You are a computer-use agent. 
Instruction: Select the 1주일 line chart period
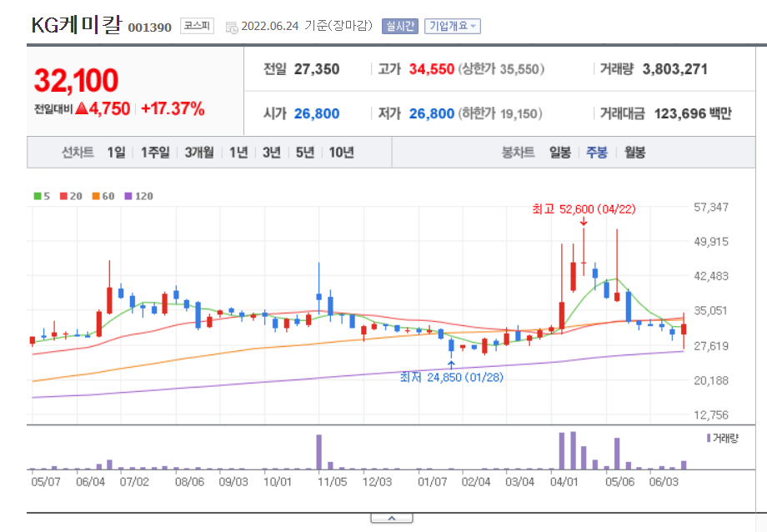click(x=155, y=153)
